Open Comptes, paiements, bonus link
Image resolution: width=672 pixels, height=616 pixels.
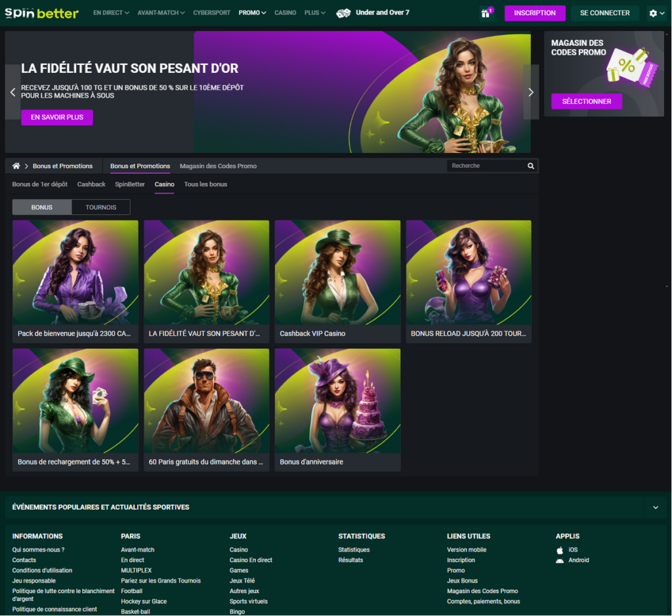pos(484,602)
